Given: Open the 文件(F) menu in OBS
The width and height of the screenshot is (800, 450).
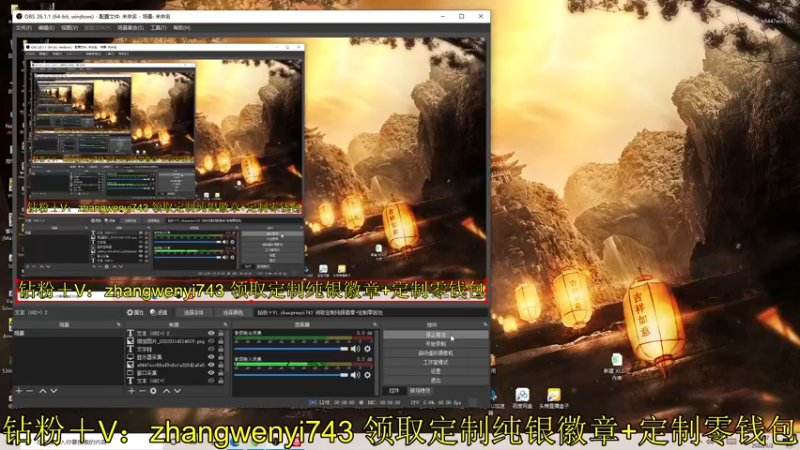Looking at the screenshot, I should (23, 28).
